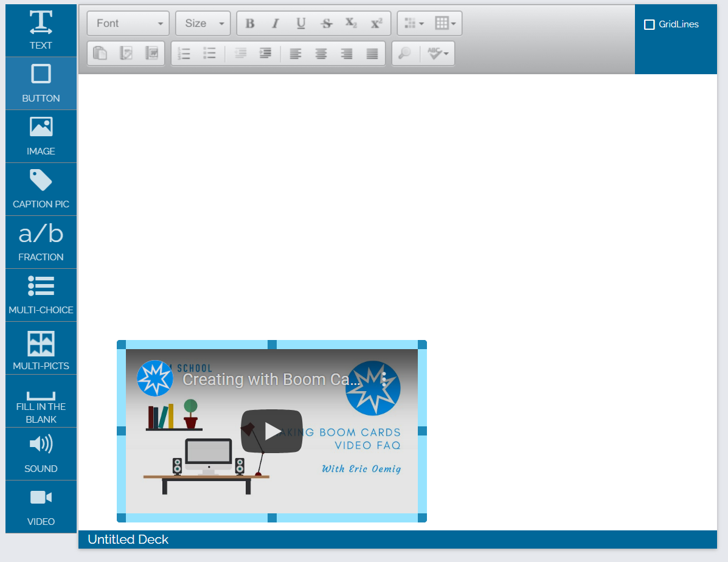
Task: Click the Paste icon
Action: [100, 54]
